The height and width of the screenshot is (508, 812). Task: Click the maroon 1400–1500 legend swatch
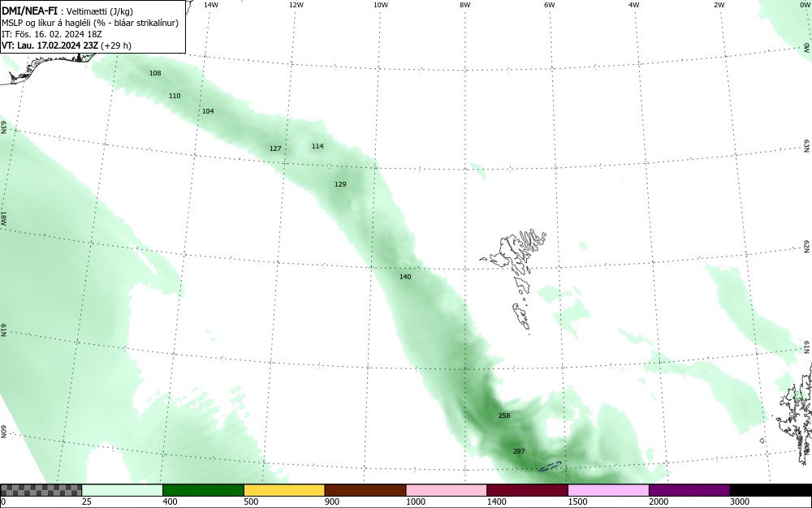coord(527,490)
